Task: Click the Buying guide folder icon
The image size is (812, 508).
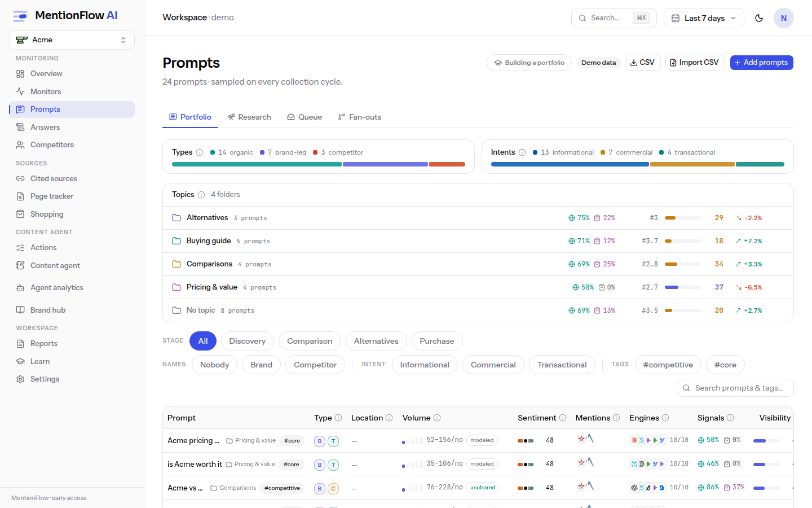Action: [x=176, y=241]
